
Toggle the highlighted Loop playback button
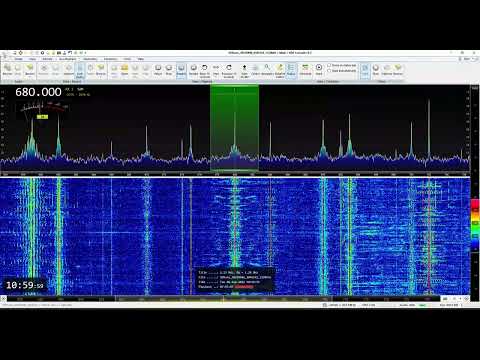tap(80, 71)
